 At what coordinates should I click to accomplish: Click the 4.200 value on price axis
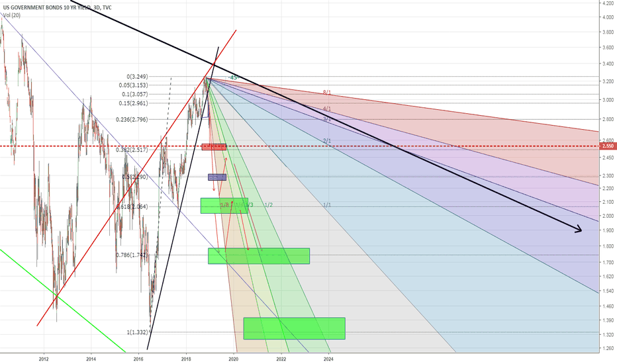coord(608,3)
